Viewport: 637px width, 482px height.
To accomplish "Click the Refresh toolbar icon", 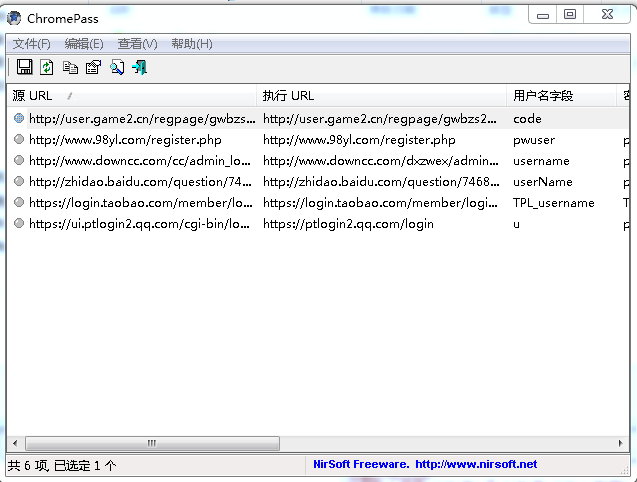I will click(46, 67).
